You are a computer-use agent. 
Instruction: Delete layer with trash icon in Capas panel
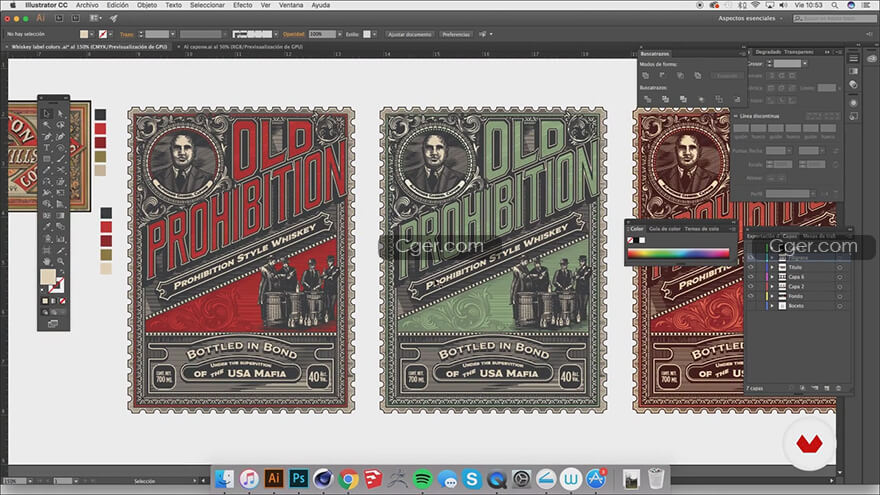click(838, 388)
